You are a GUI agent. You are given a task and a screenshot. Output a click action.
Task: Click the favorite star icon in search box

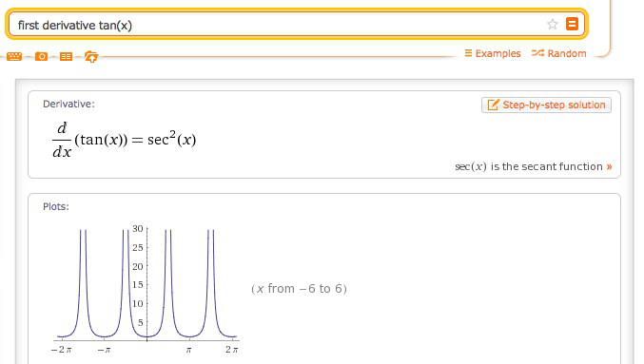553,24
